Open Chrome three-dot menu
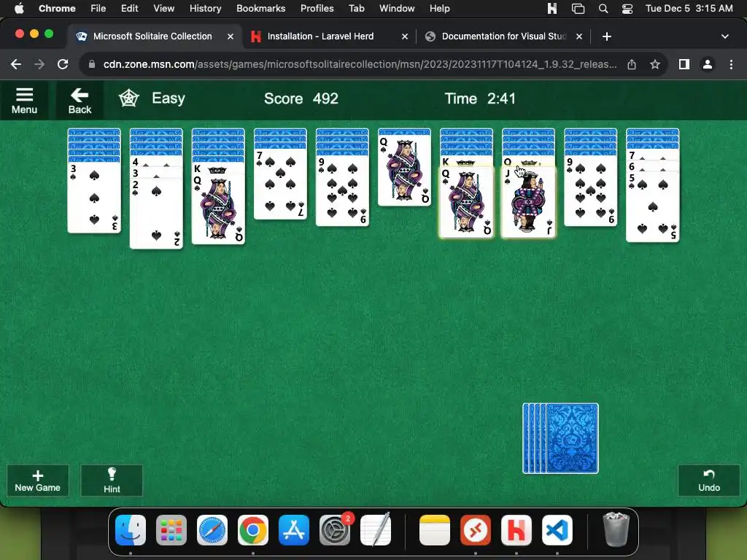 click(x=731, y=64)
